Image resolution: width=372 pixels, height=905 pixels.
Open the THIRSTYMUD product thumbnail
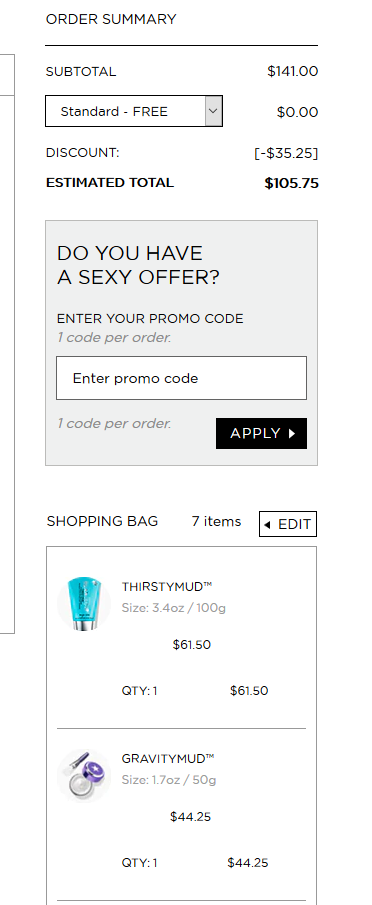[x=84, y=604]
